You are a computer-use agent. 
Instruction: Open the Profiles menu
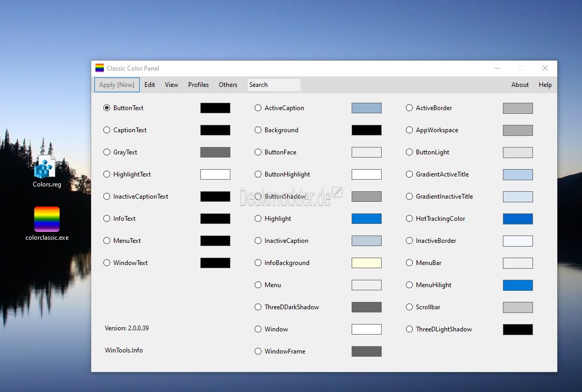click(198, 84)
